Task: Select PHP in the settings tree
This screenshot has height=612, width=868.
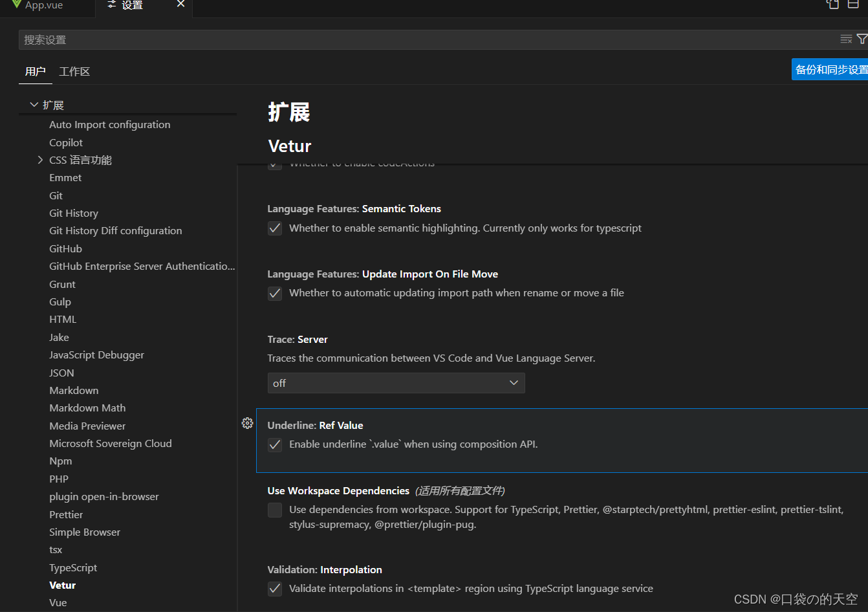Action: pyautogui.click(x=59, y=479)
